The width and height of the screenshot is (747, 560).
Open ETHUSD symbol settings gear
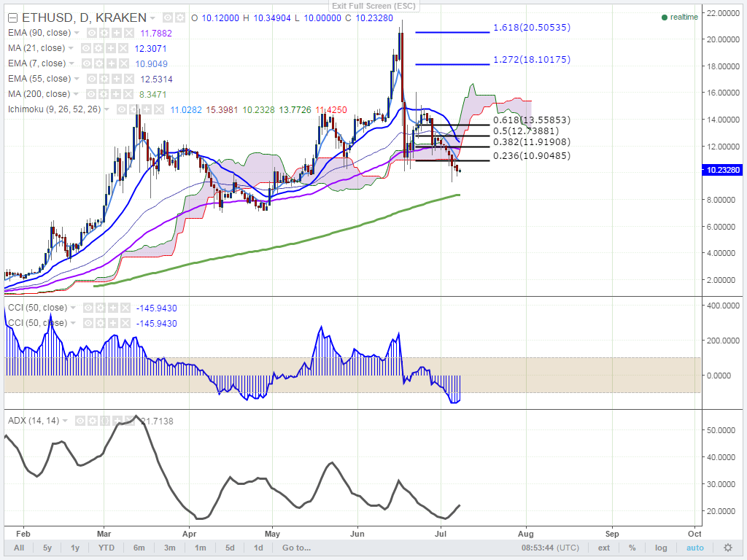[179, 17]
